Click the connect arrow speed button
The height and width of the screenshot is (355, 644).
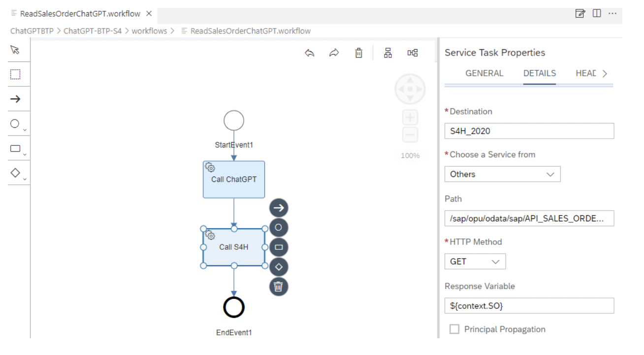pos(279,208)
